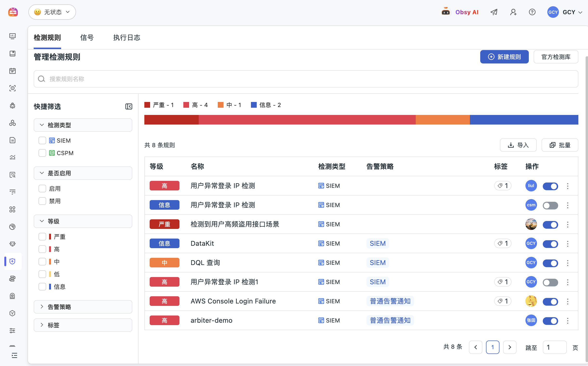Open the monitor dashboard sidebar icon
This screenshot has width=588, height=366.
(x=12, y=36)
